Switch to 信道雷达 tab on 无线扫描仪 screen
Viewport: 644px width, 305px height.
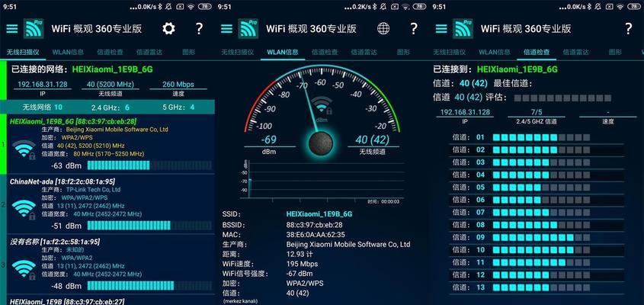[x=149, y=52]
